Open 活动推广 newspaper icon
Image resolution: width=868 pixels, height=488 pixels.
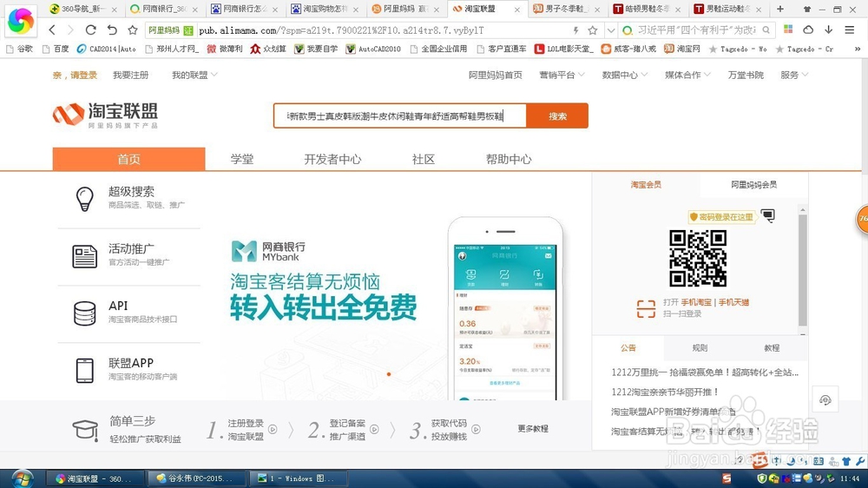coord(85,256)
